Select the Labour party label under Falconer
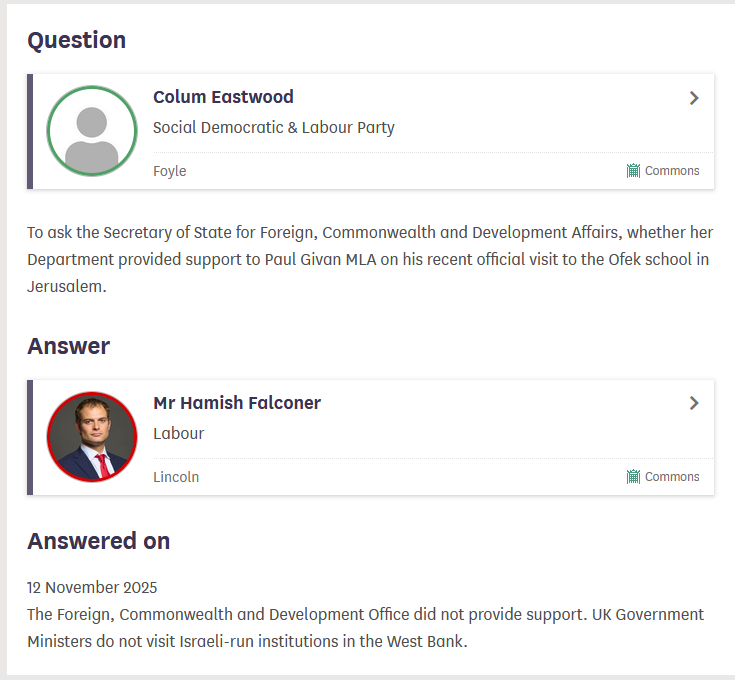735x680 pixels. [x=178, y=434]
